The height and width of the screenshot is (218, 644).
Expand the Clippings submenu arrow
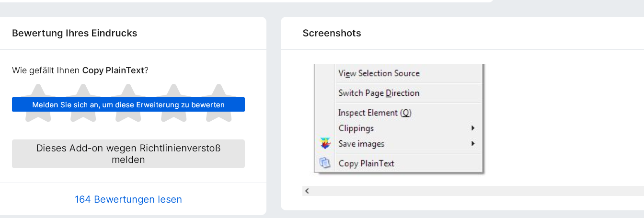click(x=472, y=128)
